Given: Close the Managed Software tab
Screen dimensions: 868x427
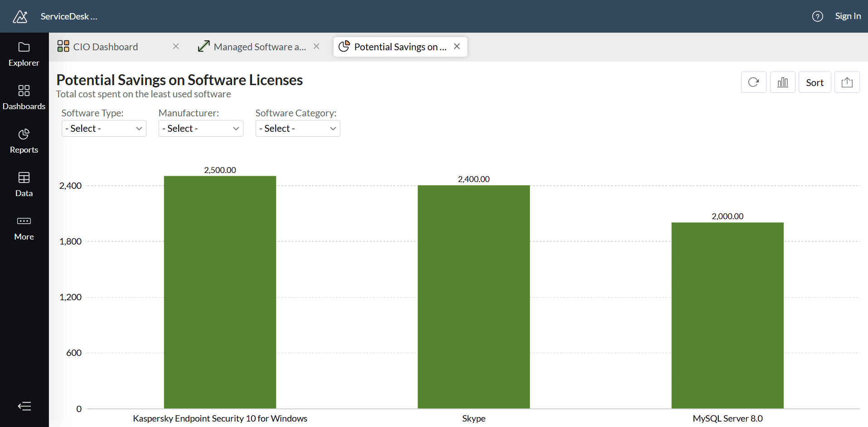Looking at the screenshot, I should point(316,47).
